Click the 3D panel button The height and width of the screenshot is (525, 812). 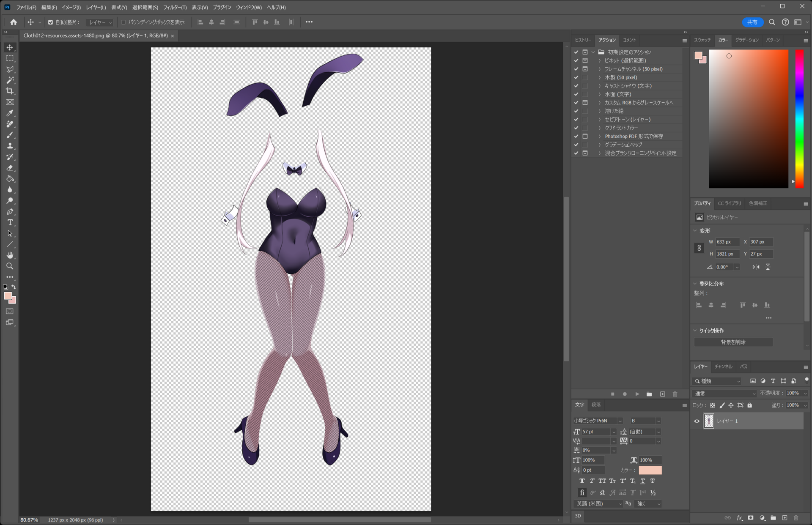click(578, 516)
